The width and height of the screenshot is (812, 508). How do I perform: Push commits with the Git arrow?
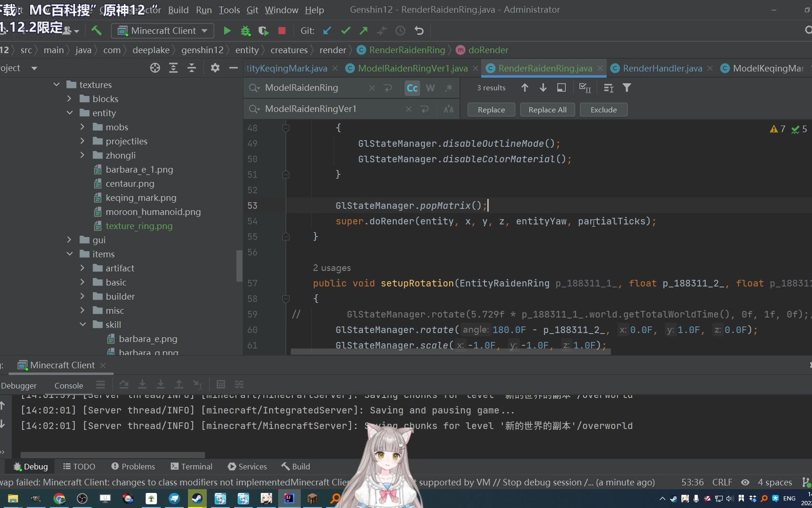coord(364,31)
